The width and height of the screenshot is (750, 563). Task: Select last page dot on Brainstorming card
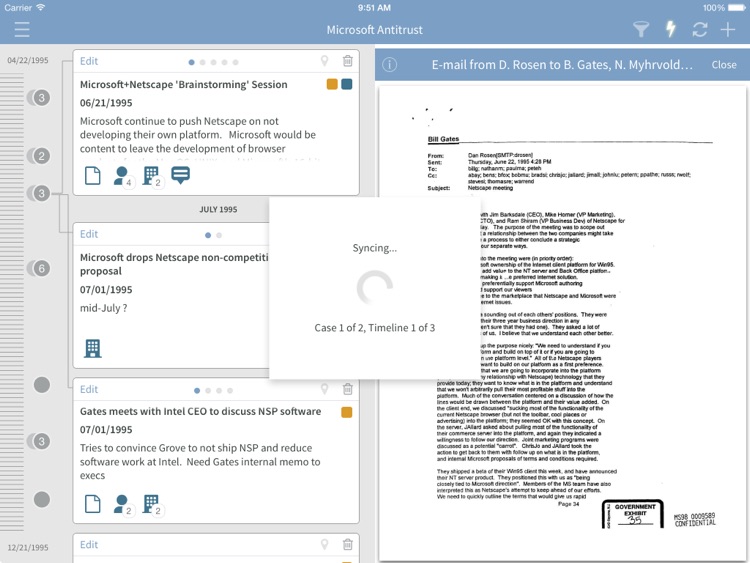pos(235,62)
